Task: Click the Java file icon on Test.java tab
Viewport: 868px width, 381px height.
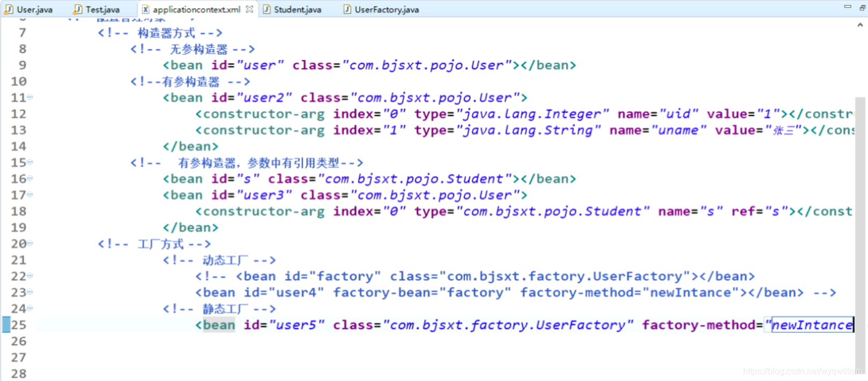Action: pyautogui.click(x=78, y=9)
